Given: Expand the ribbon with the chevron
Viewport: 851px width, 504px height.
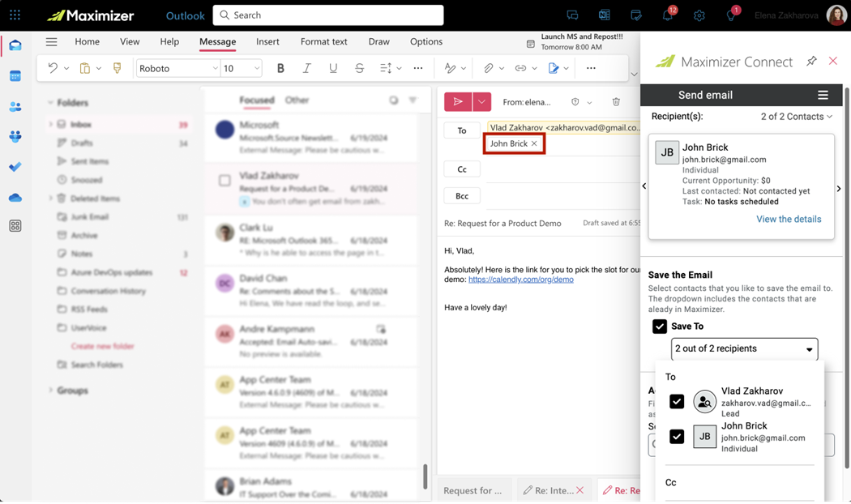Looking at the screenshot, I should click(x=633, y=74).
